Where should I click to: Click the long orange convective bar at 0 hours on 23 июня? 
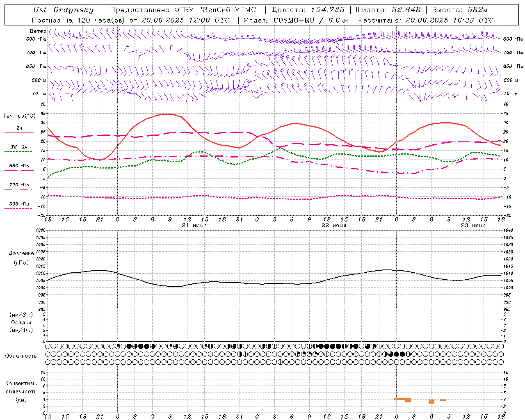[x=402, y=399]
